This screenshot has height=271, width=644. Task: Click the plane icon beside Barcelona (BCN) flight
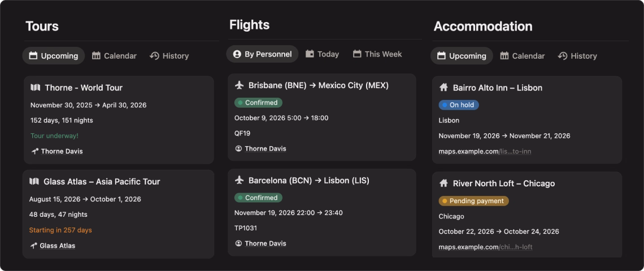[x=240, y=180]
